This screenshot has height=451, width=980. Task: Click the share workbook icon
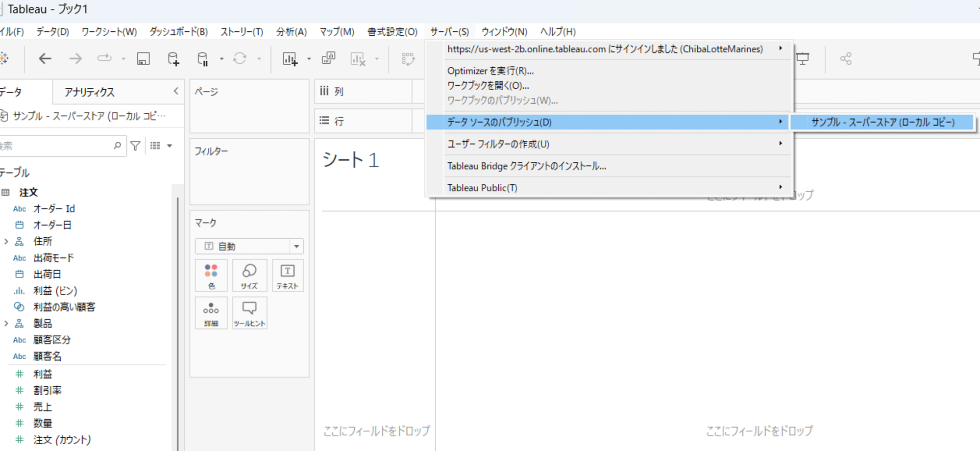coord(846,59)
